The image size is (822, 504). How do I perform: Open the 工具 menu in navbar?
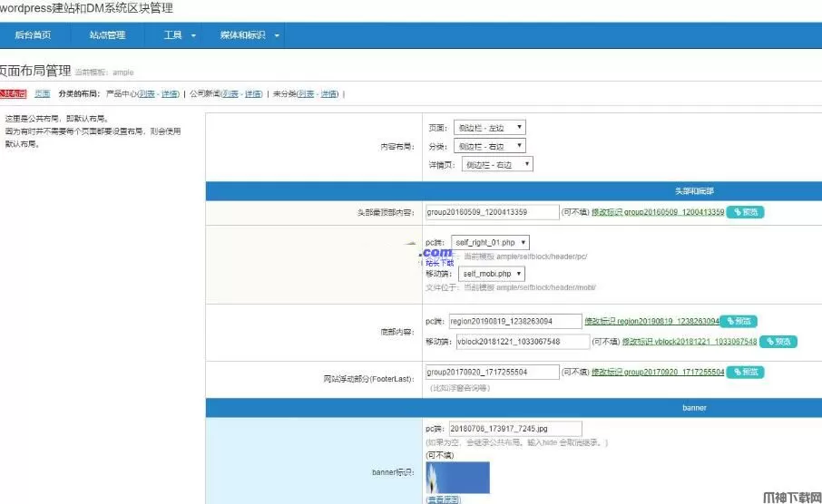tap(179, 35)
